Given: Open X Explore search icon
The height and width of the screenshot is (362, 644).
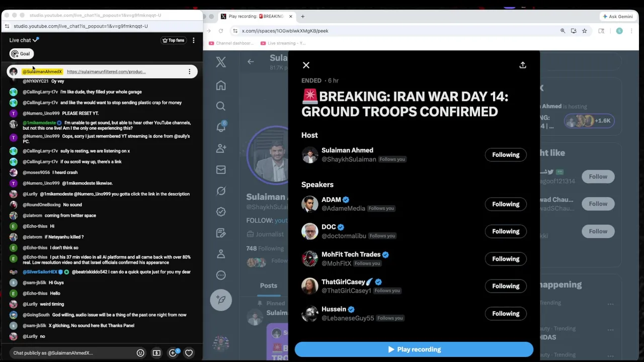Looking at the screenshot, I should tap(221, 106).
